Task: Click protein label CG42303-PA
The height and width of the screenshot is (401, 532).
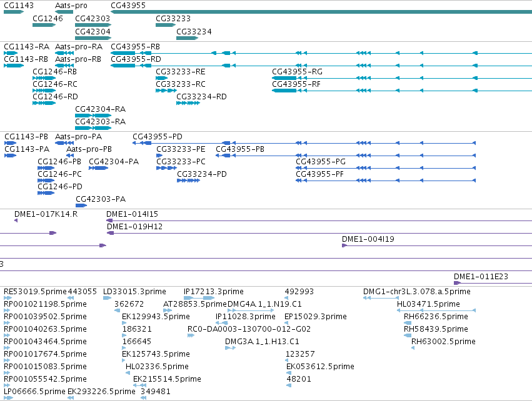Action: pos(101,199)
